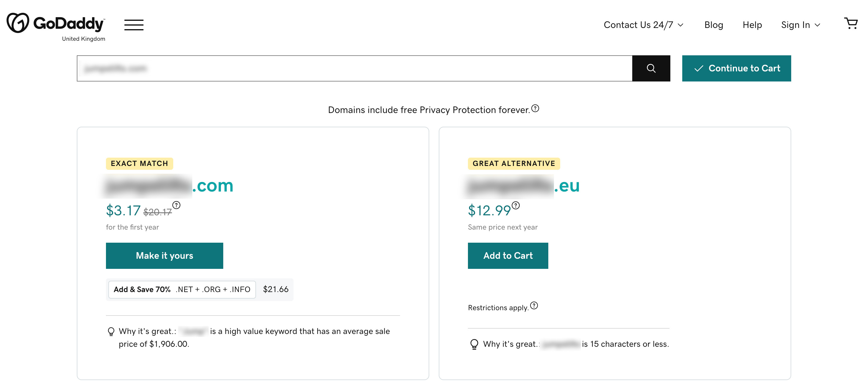
Task: Select Add & Save 70% bundle option
Action: (x=182, y=289)
